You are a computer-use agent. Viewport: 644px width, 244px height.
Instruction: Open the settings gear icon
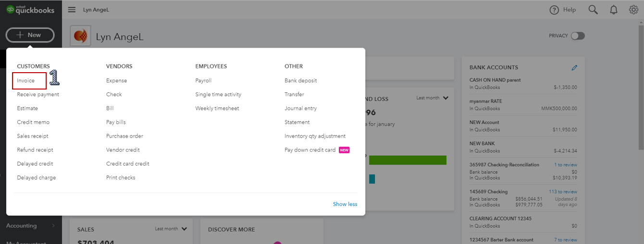[633, 10]
